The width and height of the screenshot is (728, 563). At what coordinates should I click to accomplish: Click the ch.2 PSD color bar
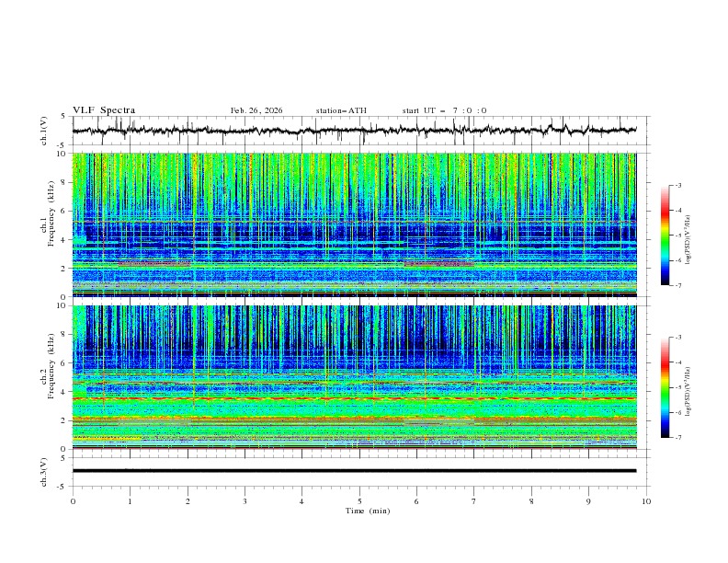[x=665, y=387]
